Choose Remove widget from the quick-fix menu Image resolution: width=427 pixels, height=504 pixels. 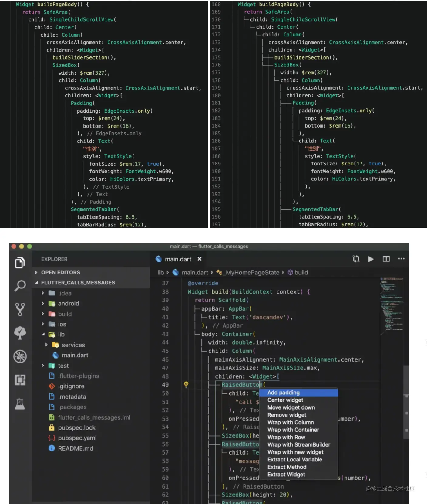(299, 415)
